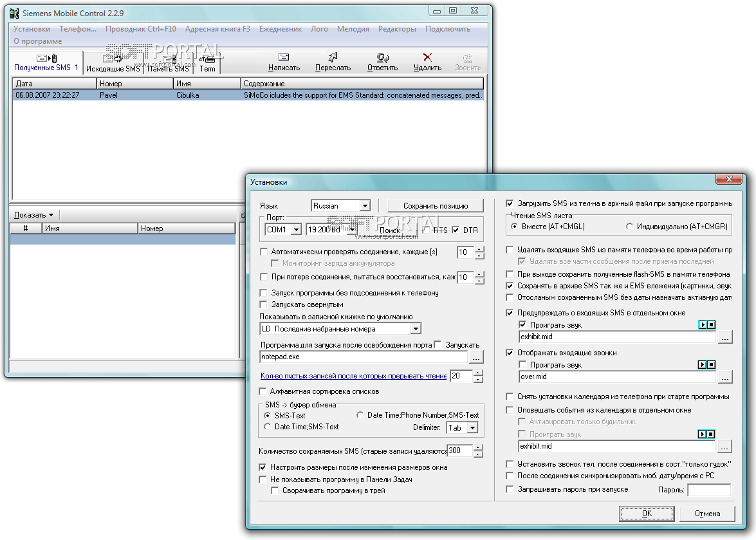
Task: Uncheck Отображать входящие звонки checkbox
Action: [x=510, y=353]
